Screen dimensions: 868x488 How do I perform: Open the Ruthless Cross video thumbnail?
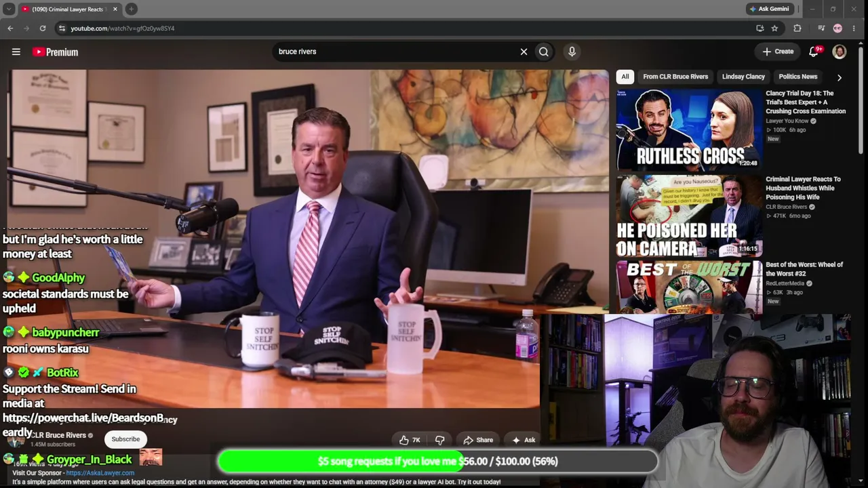(x=689, y=129)
